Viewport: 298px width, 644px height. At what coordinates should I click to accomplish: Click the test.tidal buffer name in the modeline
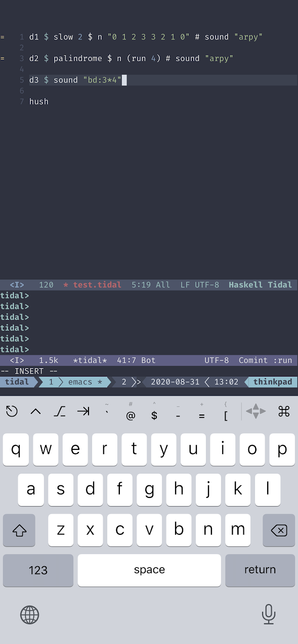[x=97, y=285]
